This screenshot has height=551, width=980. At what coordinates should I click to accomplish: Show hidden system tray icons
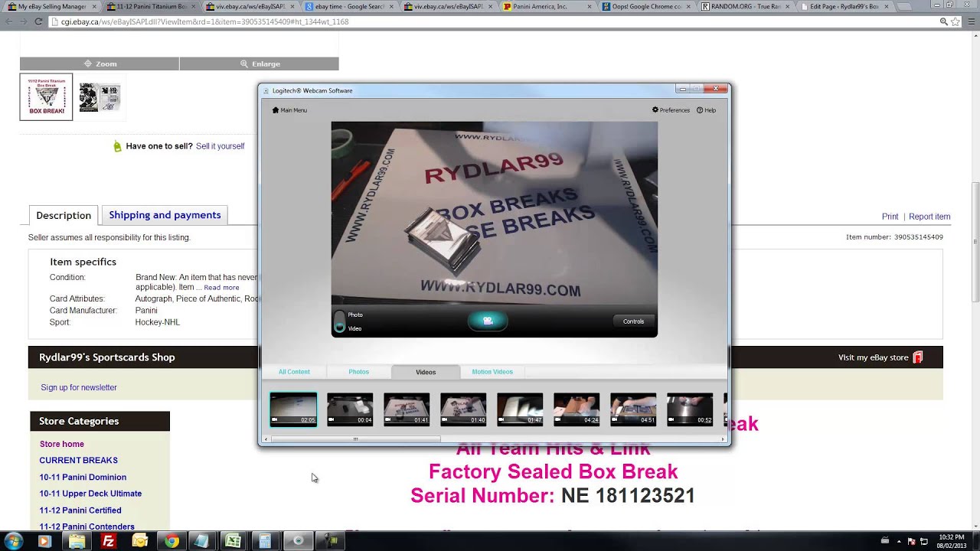click(899, 541)
